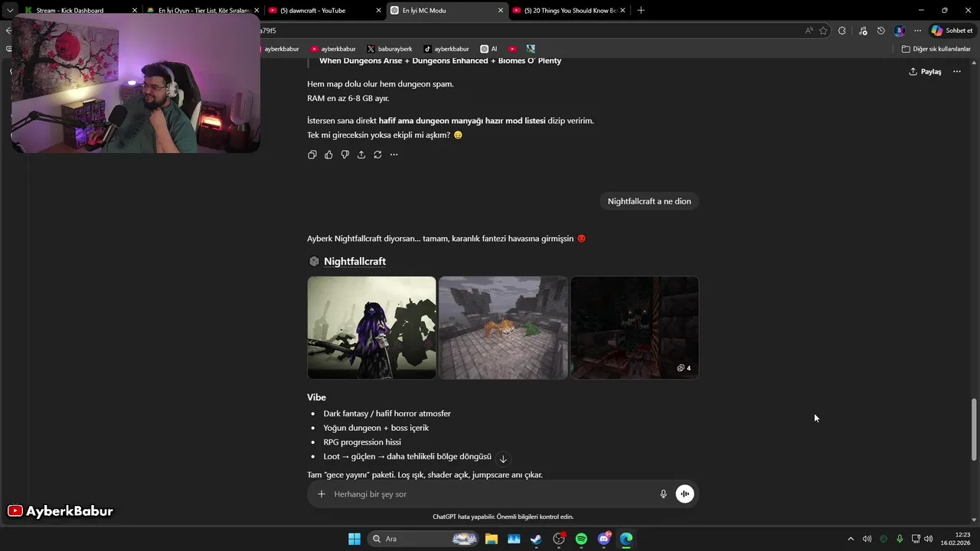Switch to dawncraft - YouTube tab
Viewport: 980px width, 551px height.
325,11
